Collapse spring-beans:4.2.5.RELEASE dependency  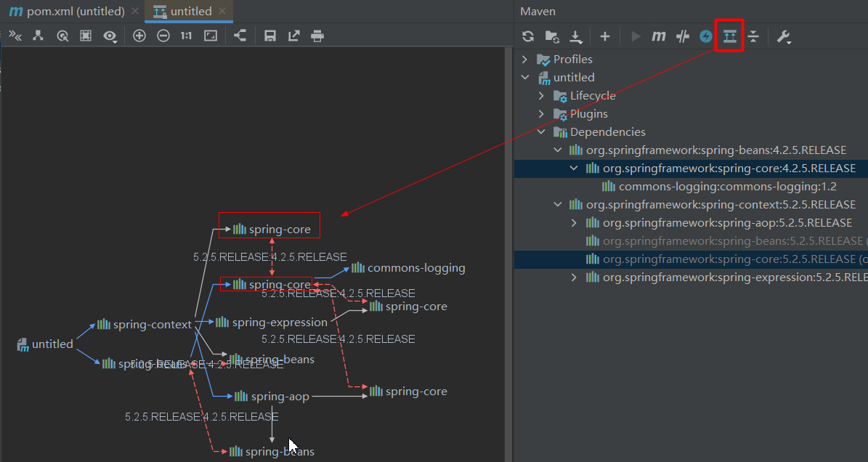557,150
